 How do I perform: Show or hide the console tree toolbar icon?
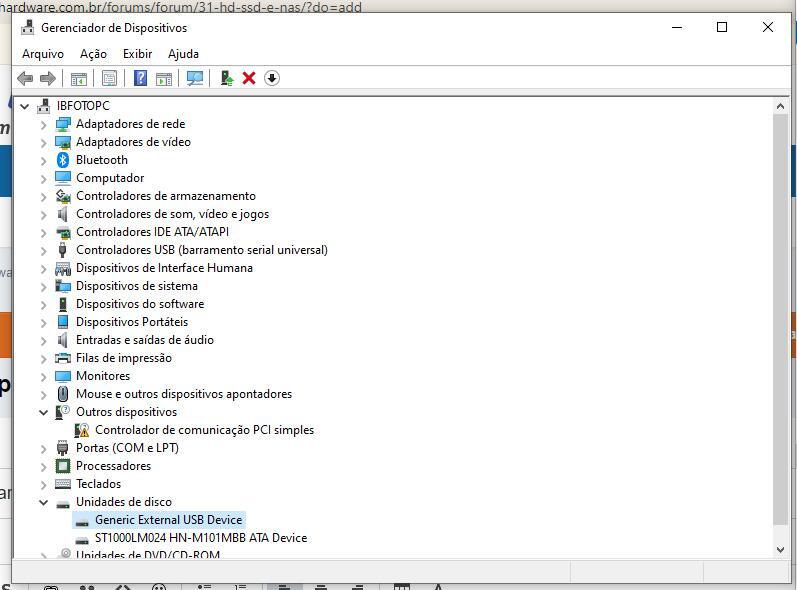pyautogui.click(x=79, y=78)
